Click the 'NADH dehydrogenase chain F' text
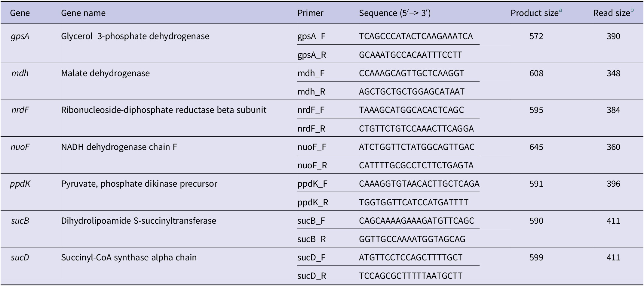 [119, 147]
